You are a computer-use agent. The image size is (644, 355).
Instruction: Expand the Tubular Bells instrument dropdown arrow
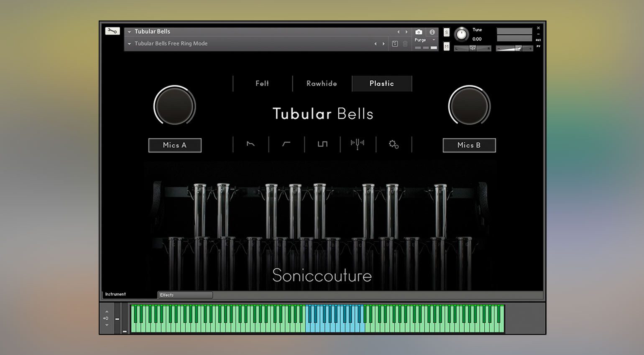pos(129,32)
